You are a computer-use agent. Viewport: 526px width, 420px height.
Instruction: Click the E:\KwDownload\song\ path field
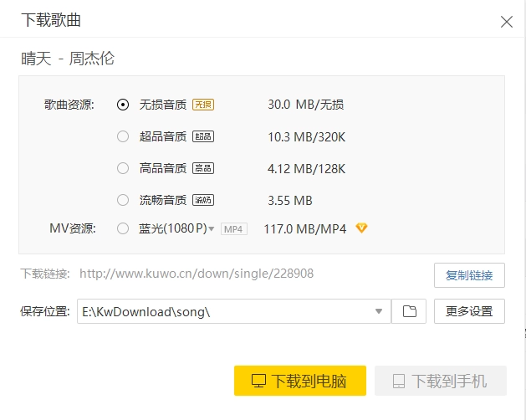click(234, 311)
